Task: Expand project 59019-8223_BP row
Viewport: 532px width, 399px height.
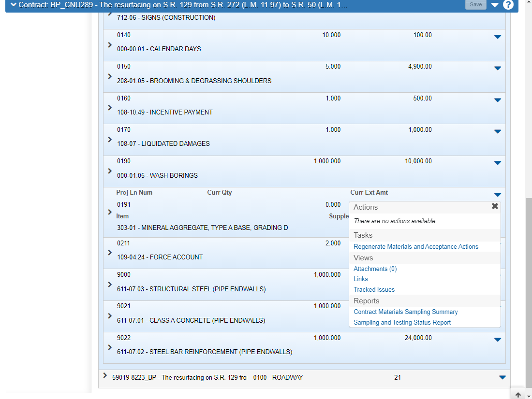Action: (x=105, y=375)
